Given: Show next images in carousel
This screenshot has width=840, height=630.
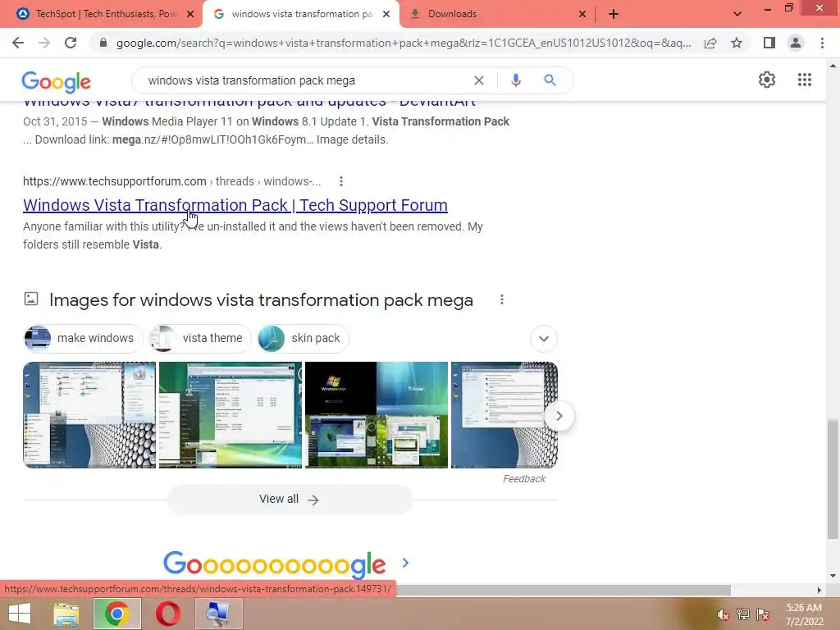Looking at the screenshot, I should point(559,416).
